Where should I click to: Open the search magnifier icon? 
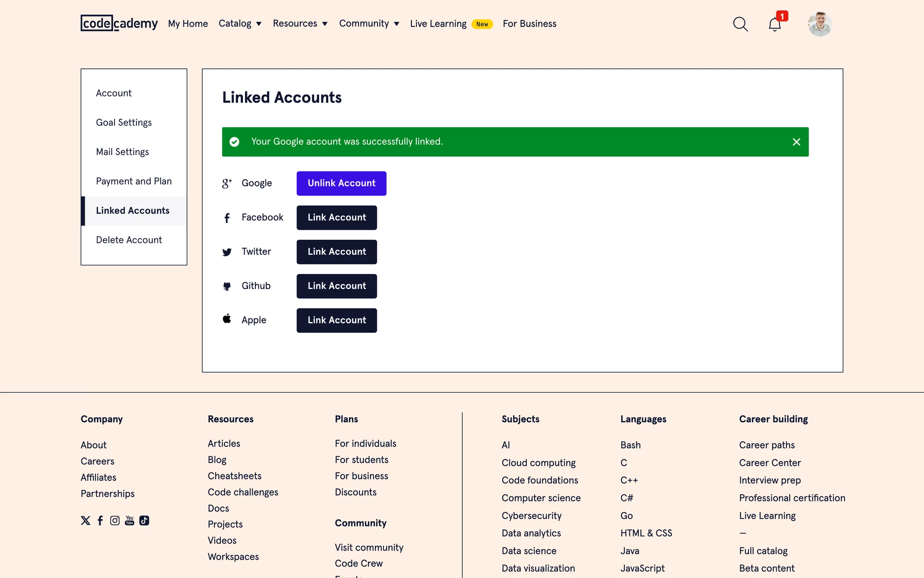pos(740,24)
